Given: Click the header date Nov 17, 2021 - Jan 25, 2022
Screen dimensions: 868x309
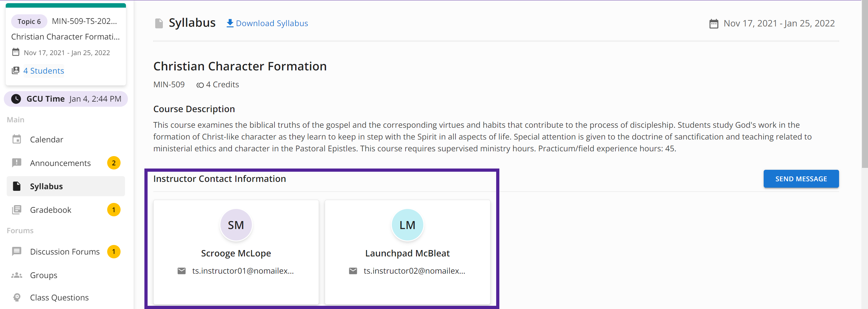Looking at the screenshot, I should 779,23.
